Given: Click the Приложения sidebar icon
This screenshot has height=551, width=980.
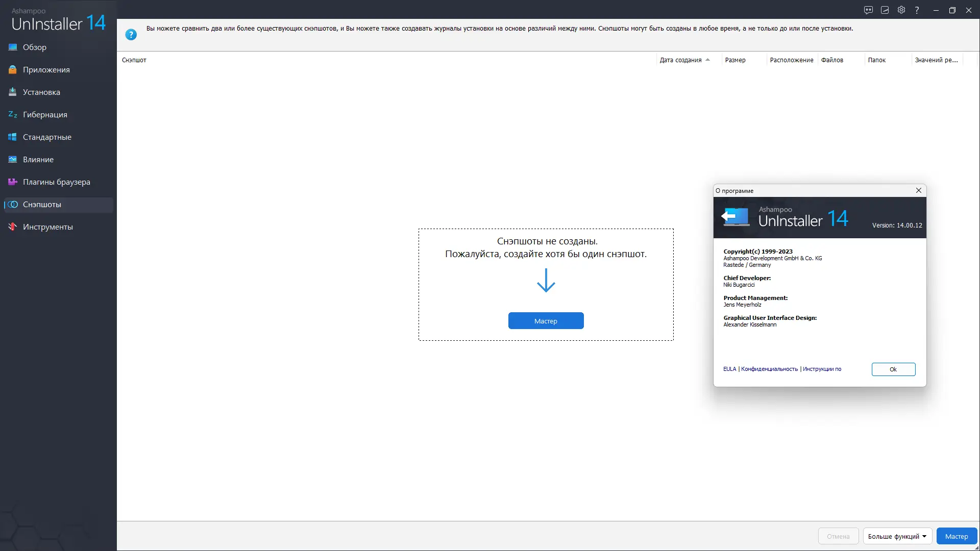Looking at the screenshot, I should pyautogui.click(x=13, y=70).
